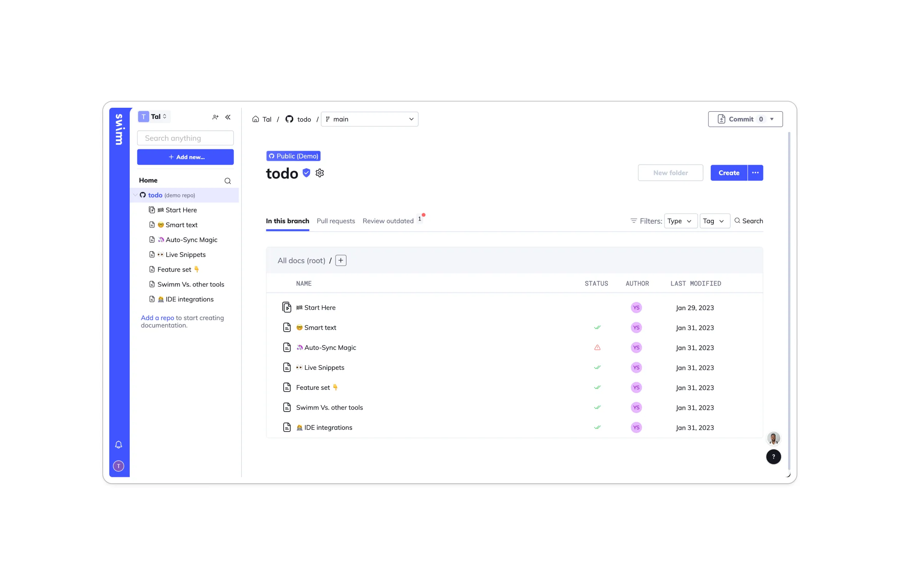Image resolution: width=900 pixels, height=588 pixels.
Task: Click the Tal breadcrumb link
Action: (267, 119)
